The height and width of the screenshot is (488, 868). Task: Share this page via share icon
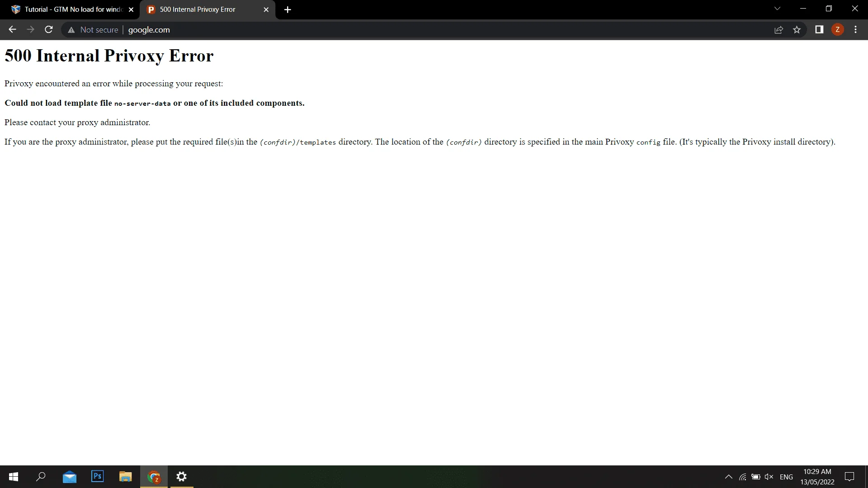[778, 30]
